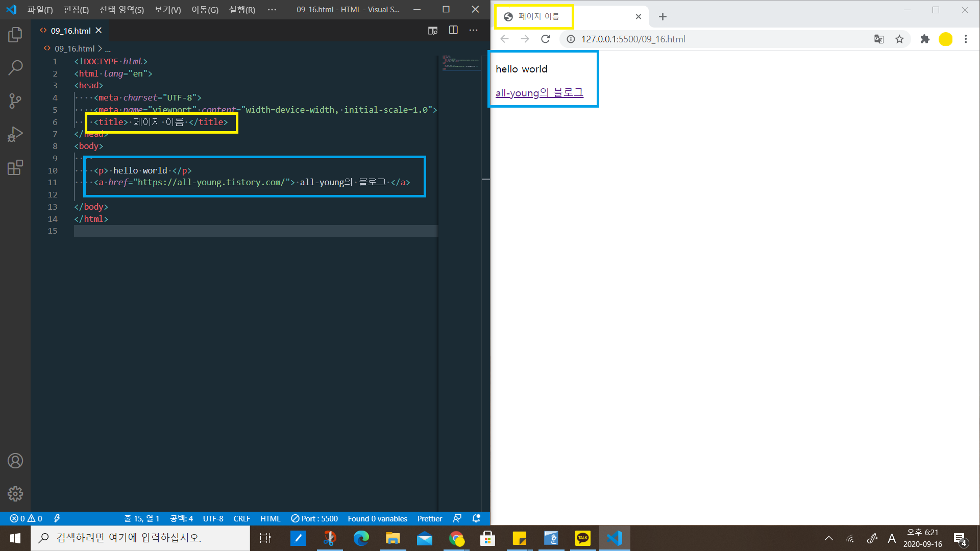Screen dimensions: 980x551
Task: Open the 파일(F) menu
Action: (40, 10)
